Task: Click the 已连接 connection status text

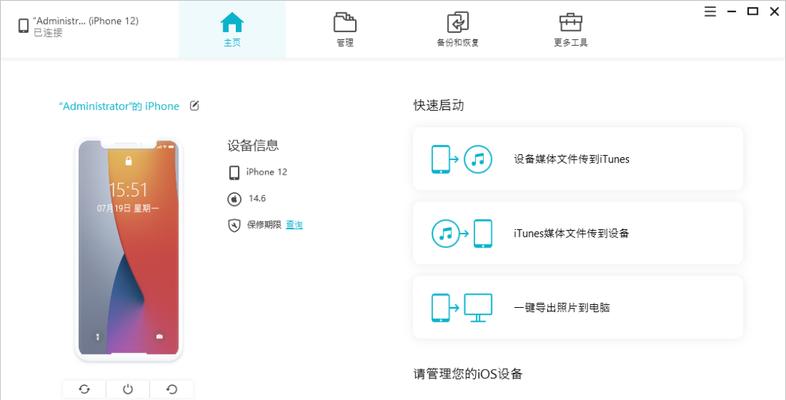Action: pyautogui.click(x=48, y=33)
